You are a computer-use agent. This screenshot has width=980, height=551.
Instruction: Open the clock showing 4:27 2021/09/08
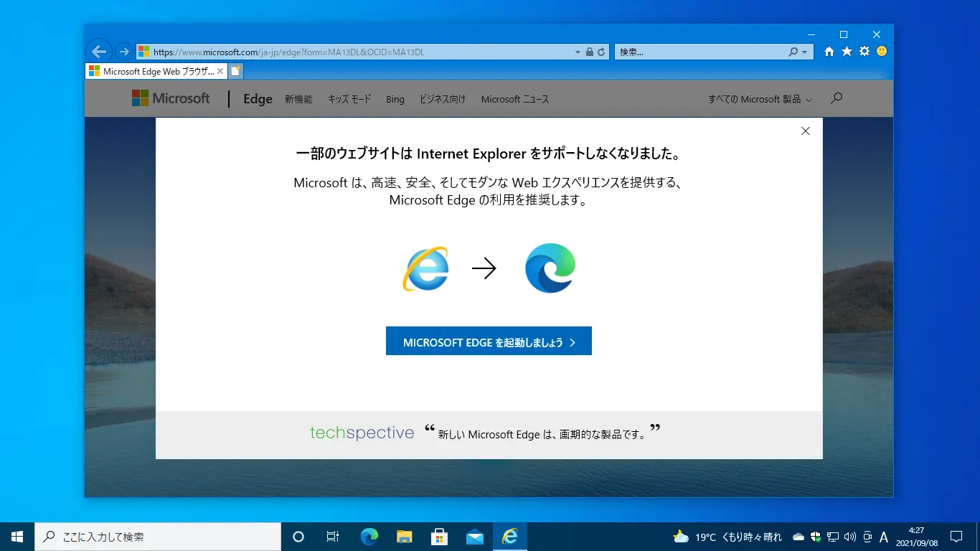tap(915, 537)
